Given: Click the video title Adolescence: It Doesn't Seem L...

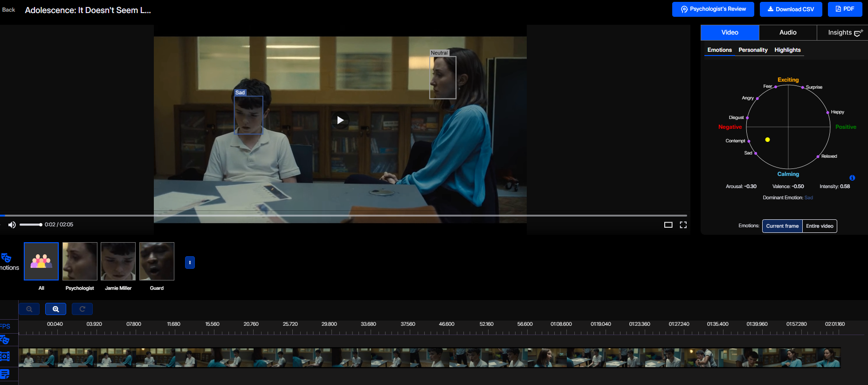Looking at the screenshot, I should pyautogui.click(x=88, y=10).
